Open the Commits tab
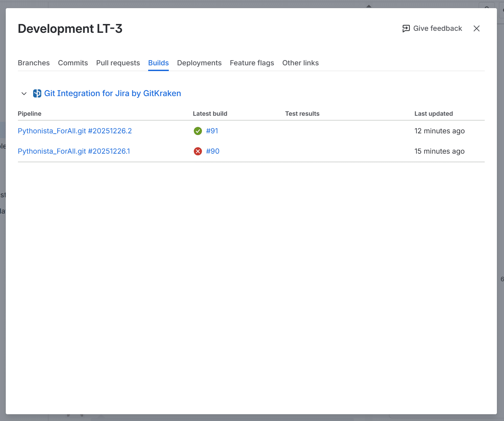The image size is (504, 421). coord(73,63)
